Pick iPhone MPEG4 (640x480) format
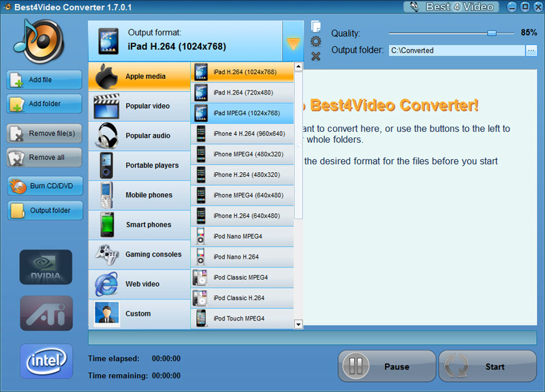This screenshot has height=392, width=545. (x=243, y=195)
